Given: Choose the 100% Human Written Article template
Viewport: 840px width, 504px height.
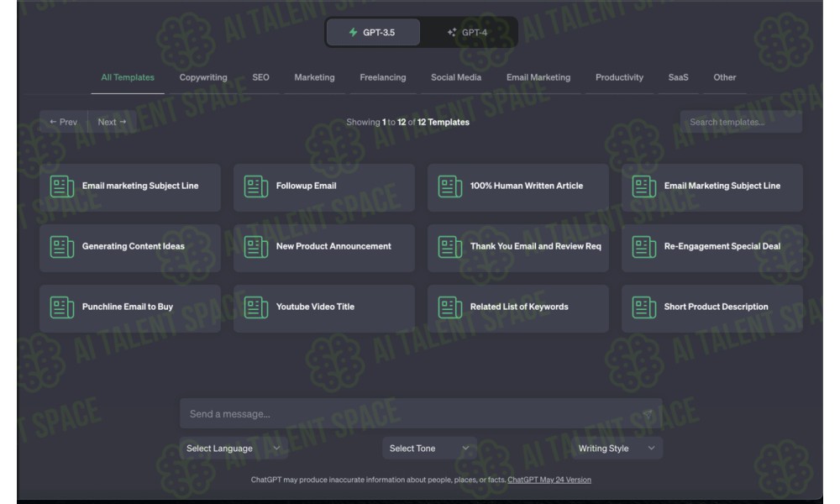Looking at the screenshot, I should 518,187.
